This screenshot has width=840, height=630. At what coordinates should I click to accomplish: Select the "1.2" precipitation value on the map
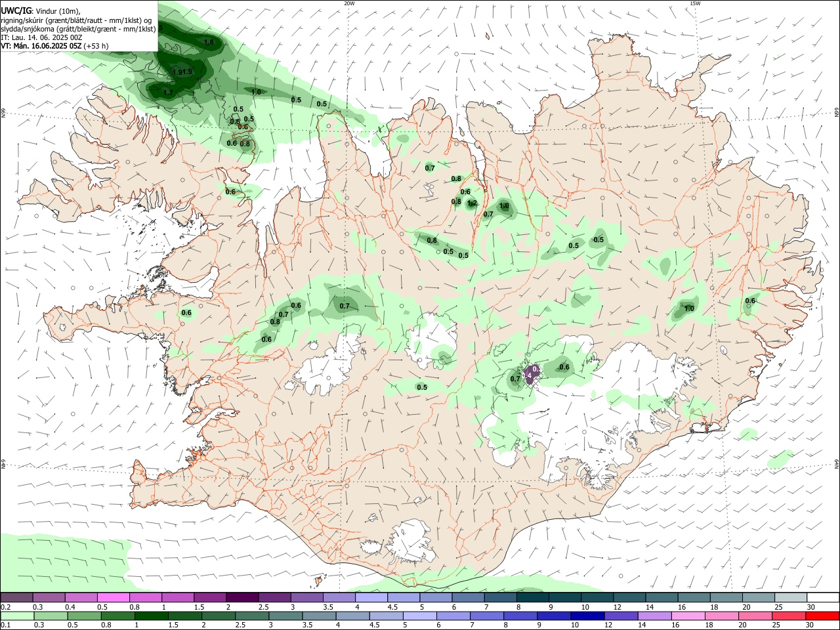471,203
